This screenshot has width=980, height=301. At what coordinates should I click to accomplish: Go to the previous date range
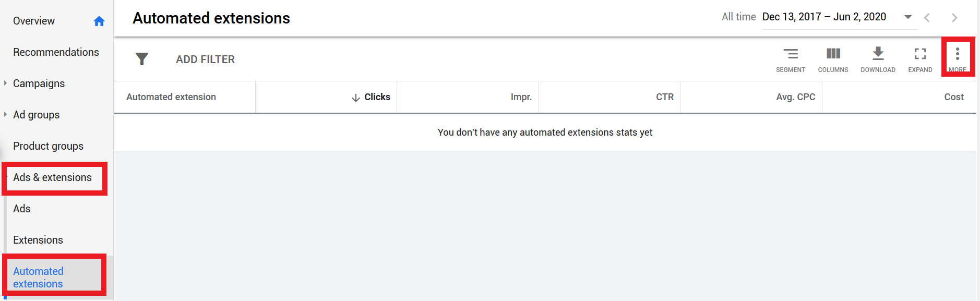click(927, 18)
